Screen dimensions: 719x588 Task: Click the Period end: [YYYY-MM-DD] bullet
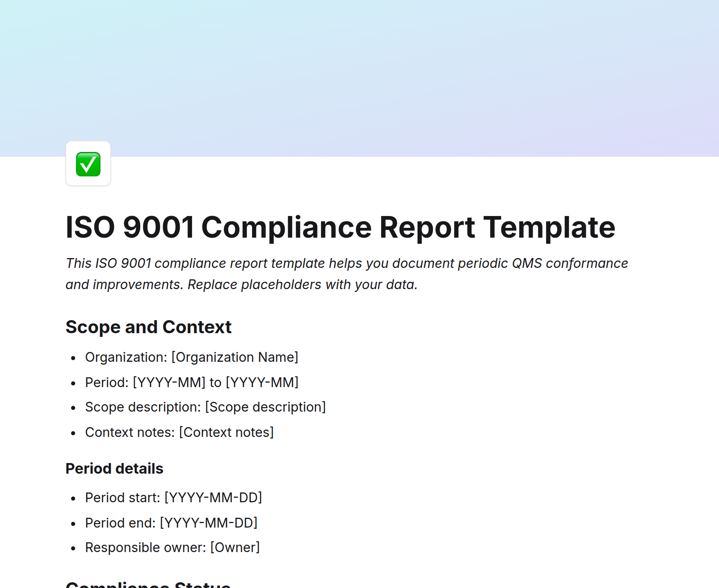(x=171, y=523)
